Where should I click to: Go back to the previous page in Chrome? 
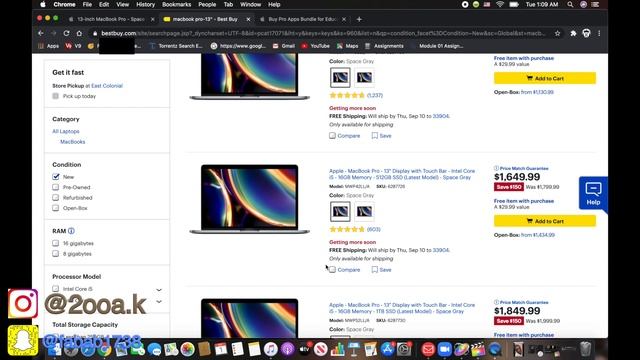tap(40, 33)
